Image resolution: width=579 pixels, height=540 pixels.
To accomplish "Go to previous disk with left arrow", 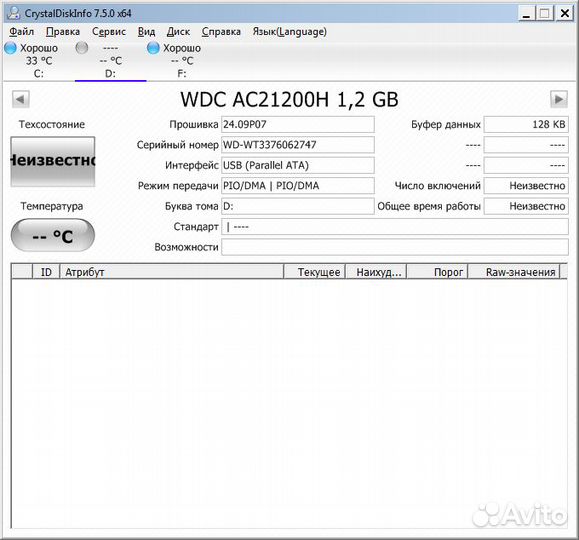I will coord(21,99).
